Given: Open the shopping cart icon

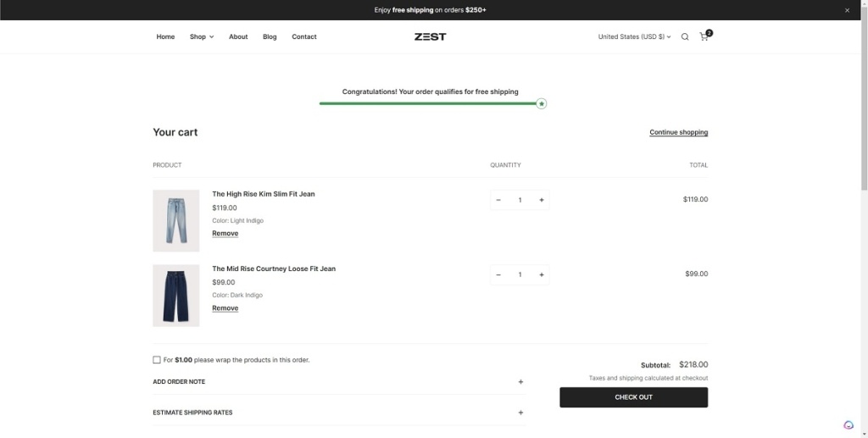Looking at the screenshot, I should point(704,36).
